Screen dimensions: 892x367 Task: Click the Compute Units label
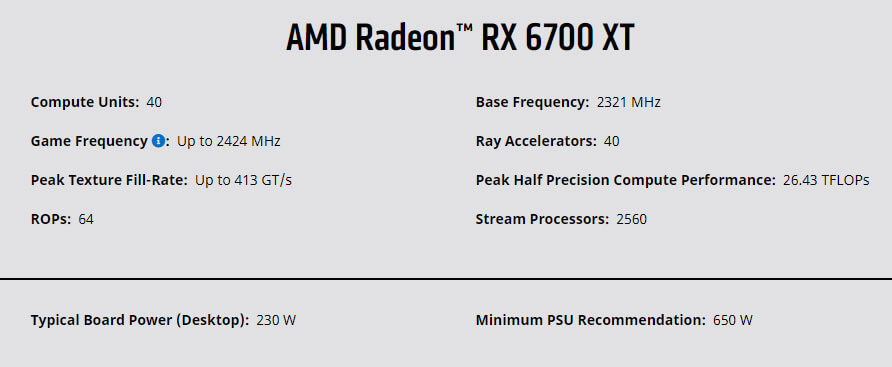[85, 102]
